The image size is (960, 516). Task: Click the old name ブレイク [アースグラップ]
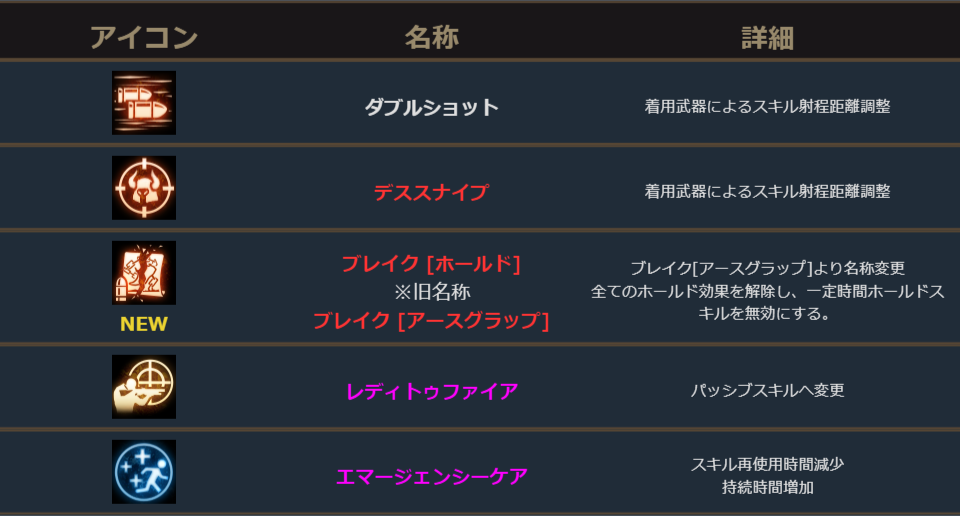pos(431,321)
